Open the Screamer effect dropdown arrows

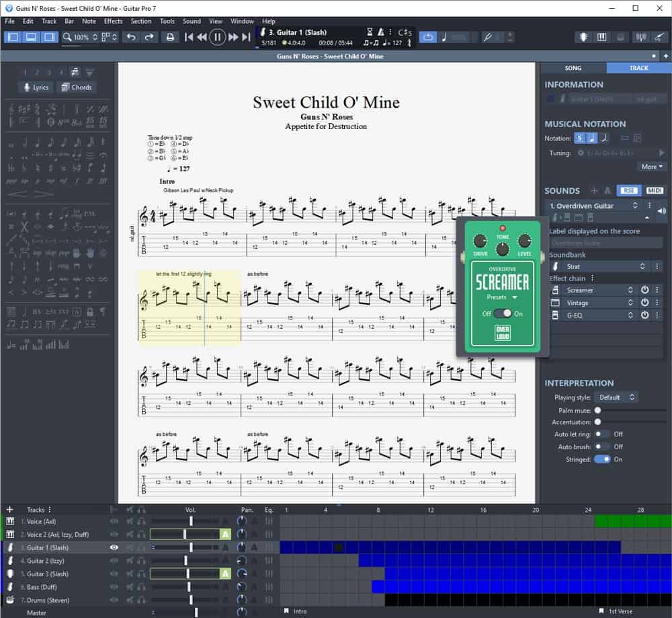[630, 291]
